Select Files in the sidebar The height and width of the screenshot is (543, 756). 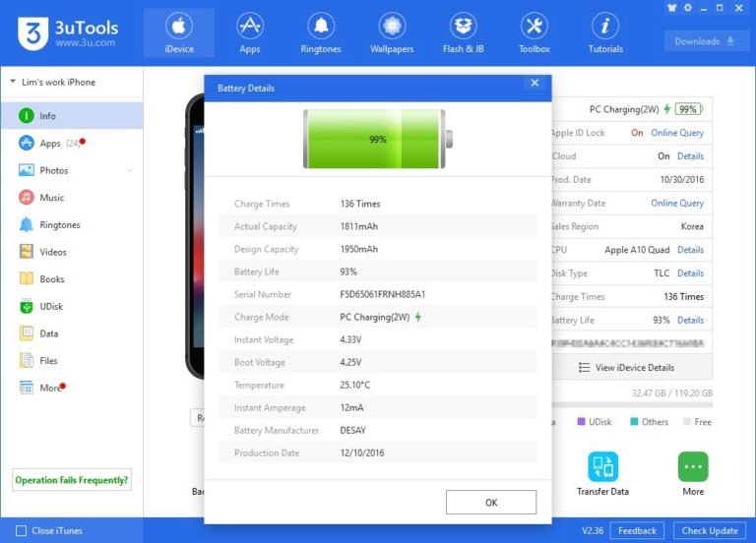click(72, 360)
